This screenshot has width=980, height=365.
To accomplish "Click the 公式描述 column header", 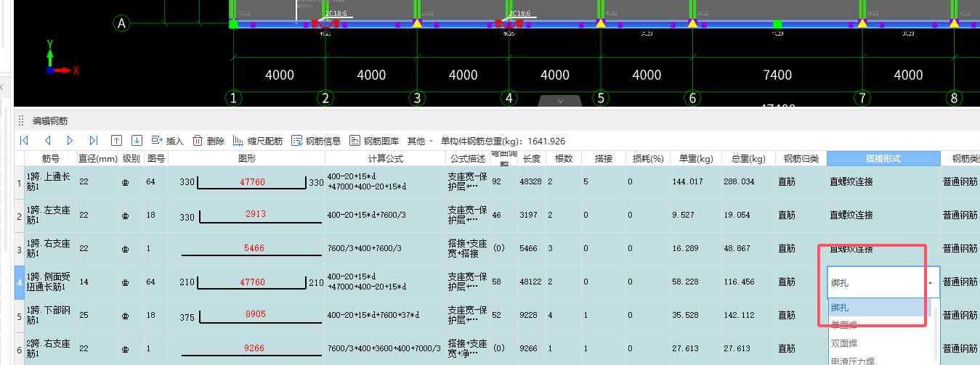I will (467, 158).
